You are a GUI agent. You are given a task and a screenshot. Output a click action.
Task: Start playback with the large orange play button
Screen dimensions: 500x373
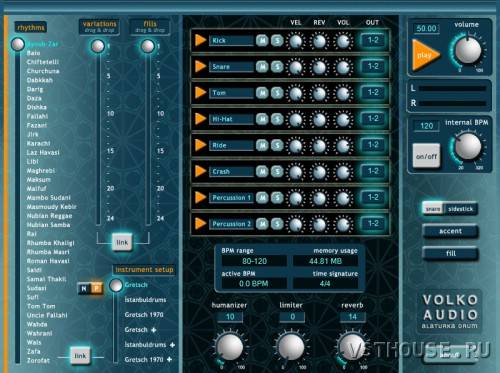(425, 55)
